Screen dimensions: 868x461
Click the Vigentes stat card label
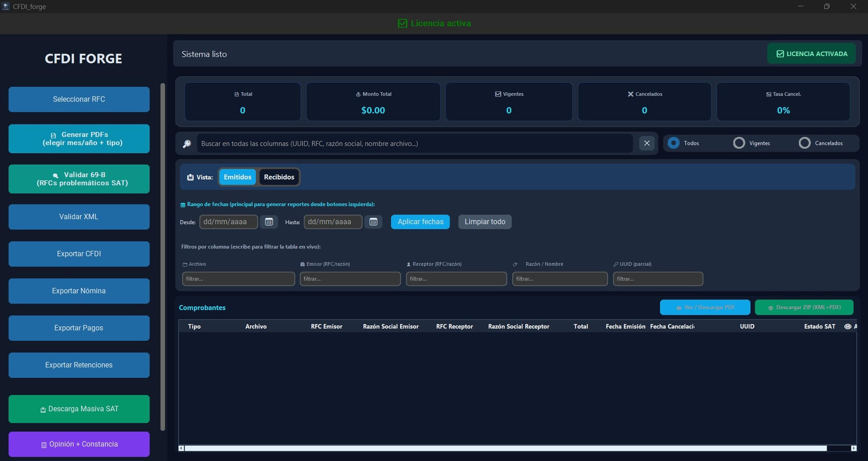tap(509, 94)
